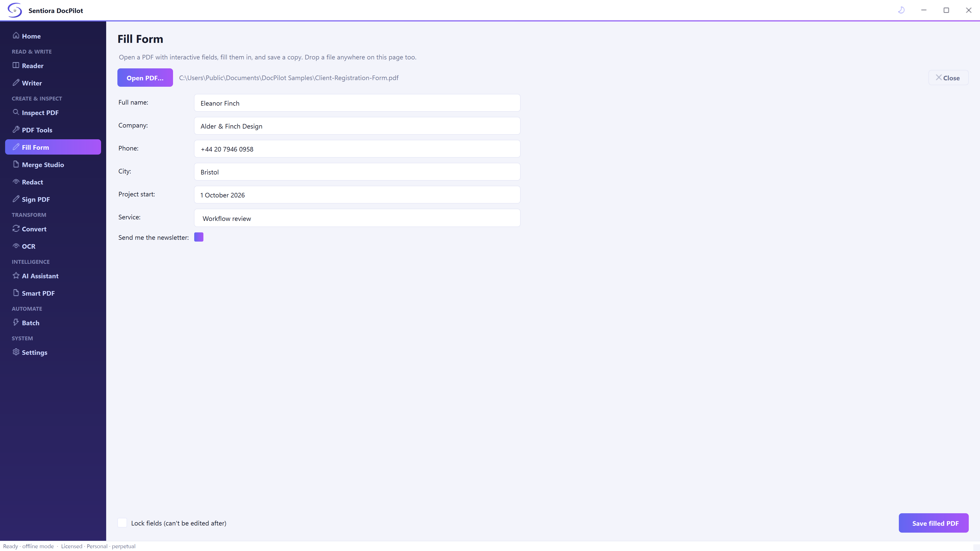
Task: Click the Phone number input field
Action: (x=357, y=149)
